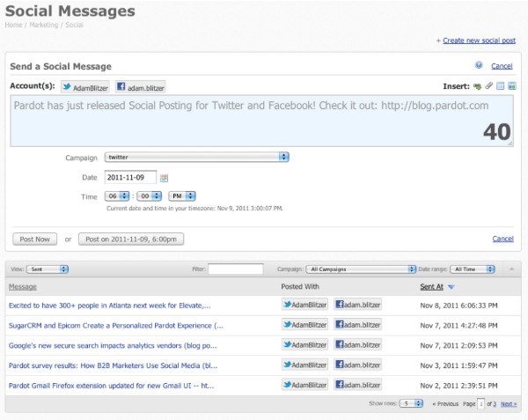Click Post on 2011-11-09, 6:00pm button
528x420 pixels.
pos(131,239)
